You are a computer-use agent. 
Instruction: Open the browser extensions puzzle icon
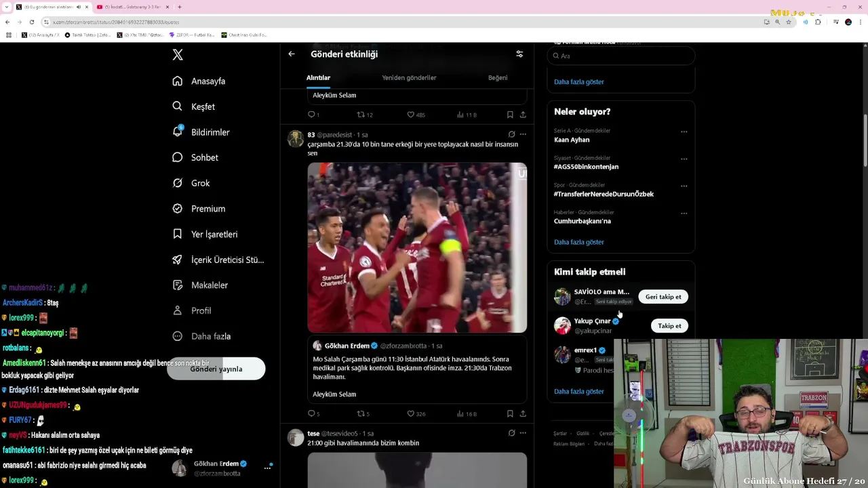tap(818, 22)
